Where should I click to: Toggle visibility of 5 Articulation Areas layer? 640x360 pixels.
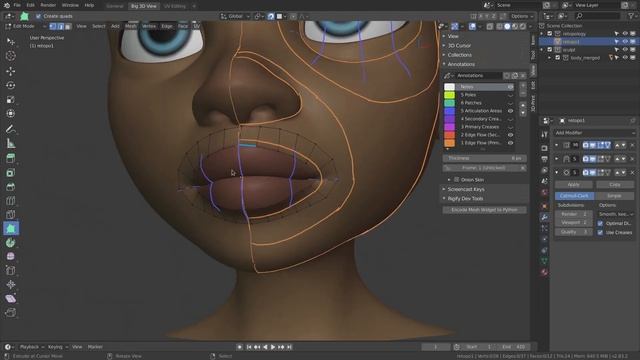510,111
